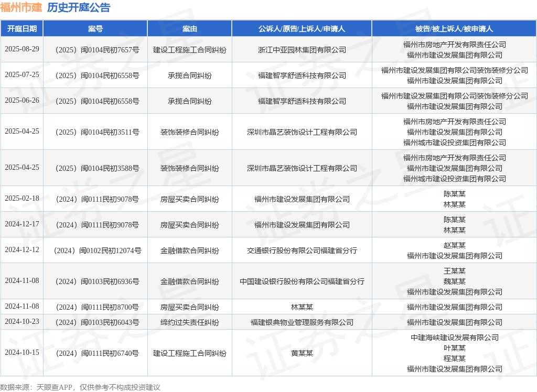Click 深圳市晶艺装饰设计工程有限公司 in the 民初3588号 row
The height and width of the screenshot is (392, 537).
302,168
